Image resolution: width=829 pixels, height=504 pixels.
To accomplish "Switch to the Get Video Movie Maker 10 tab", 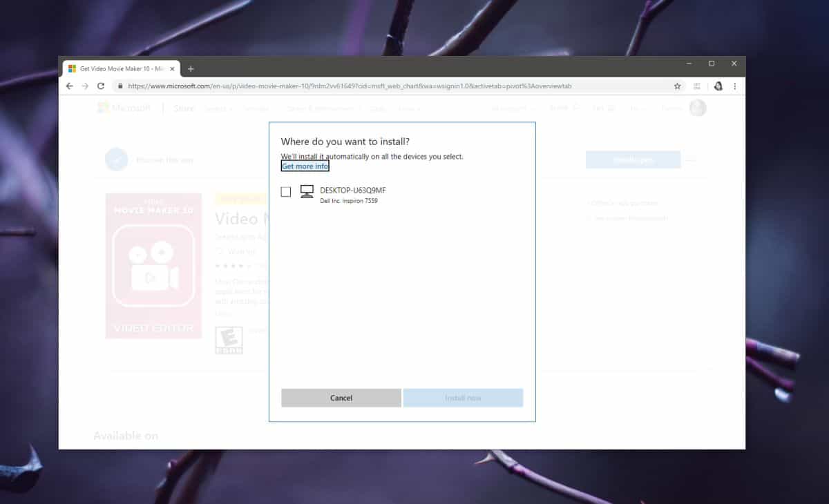I will 121,69.
